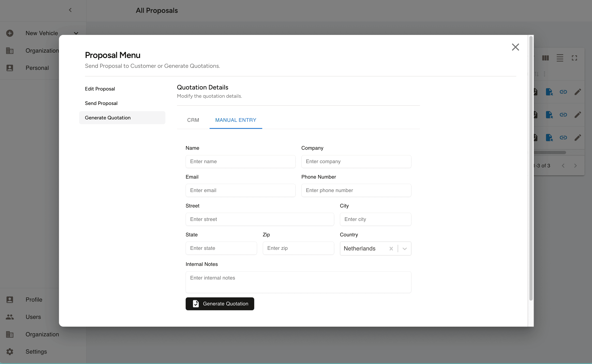This screenshot has height=364, width=592.
Task: Click the link icon in first table row
Action: click(x=563, y=92)
